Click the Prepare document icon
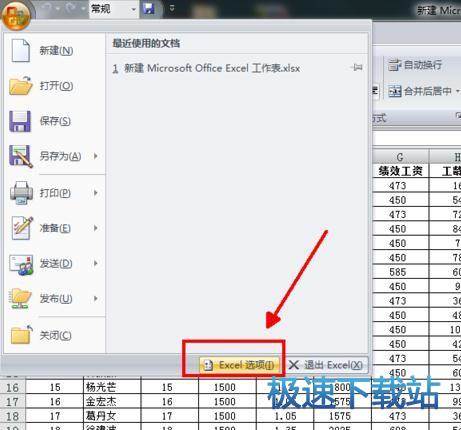Screen dimensions: 461x430 pos(22,228)
